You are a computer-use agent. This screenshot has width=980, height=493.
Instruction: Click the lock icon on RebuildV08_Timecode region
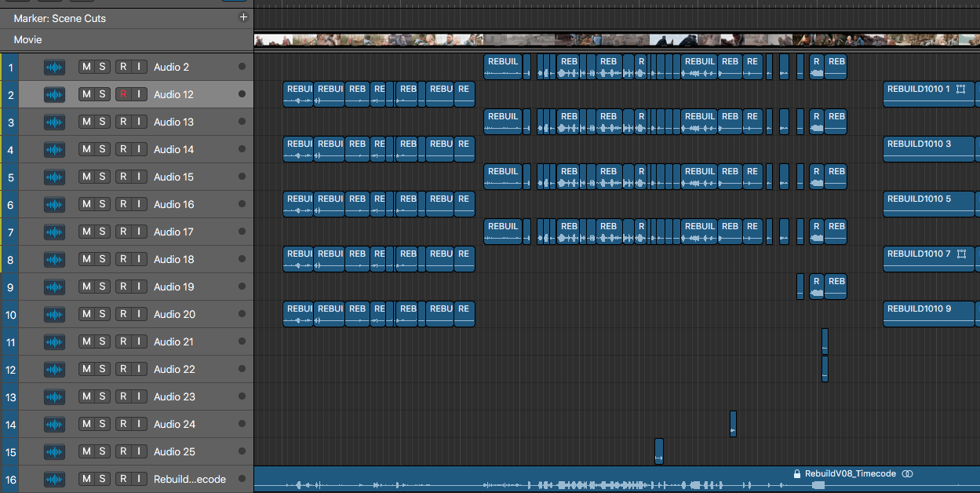[x=797, y=473]
